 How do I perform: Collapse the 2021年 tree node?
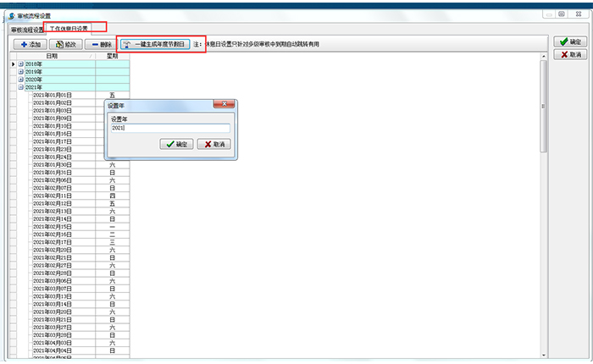[x=21, y=87]
